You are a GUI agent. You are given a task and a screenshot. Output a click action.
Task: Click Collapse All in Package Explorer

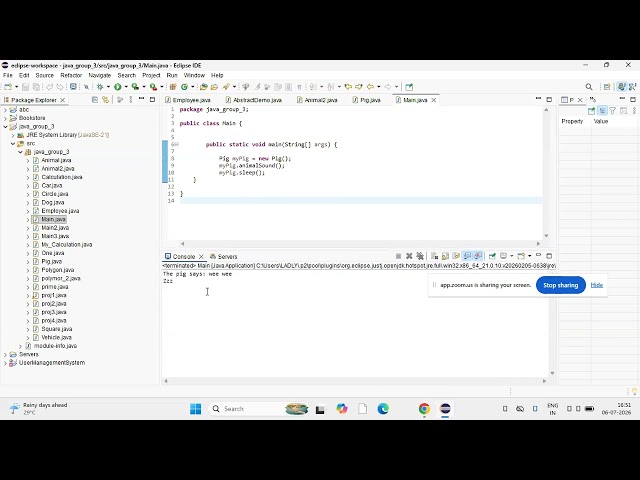tap(95, 100)
